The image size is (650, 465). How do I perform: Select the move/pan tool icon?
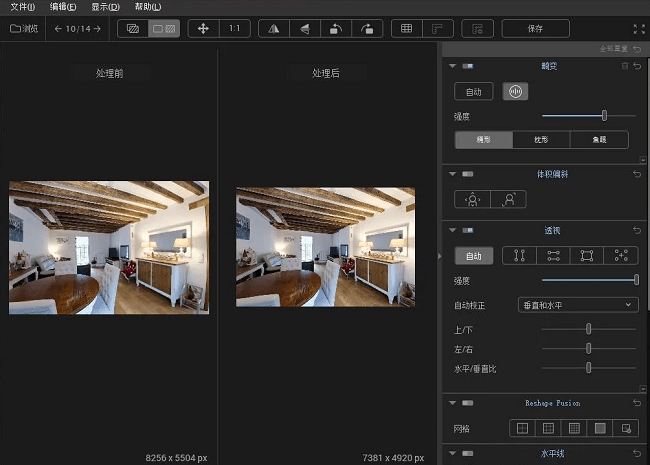(x=204, y=29)
